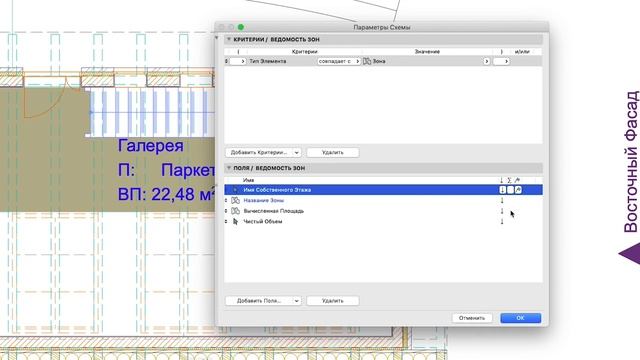Open the opening bracket dropdown in criteria row
This screenshot has width=640, height=360.
pos(238,61)
